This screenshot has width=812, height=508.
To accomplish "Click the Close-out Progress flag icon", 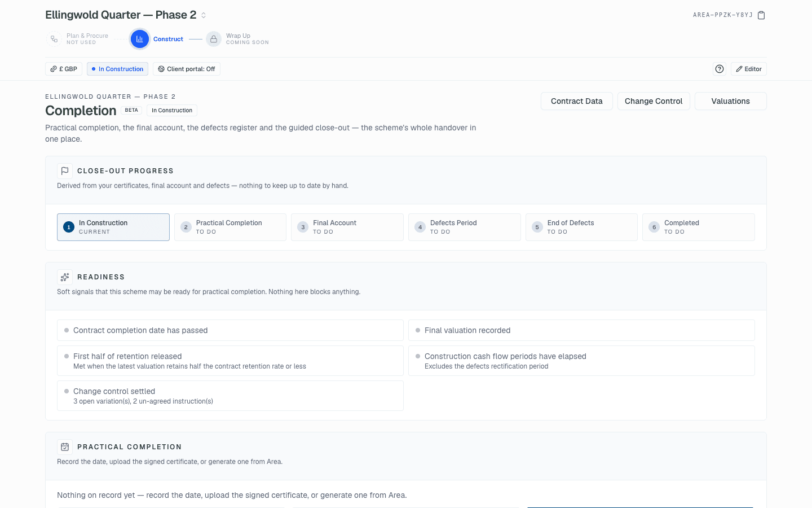I will click(x=65, y=171).
